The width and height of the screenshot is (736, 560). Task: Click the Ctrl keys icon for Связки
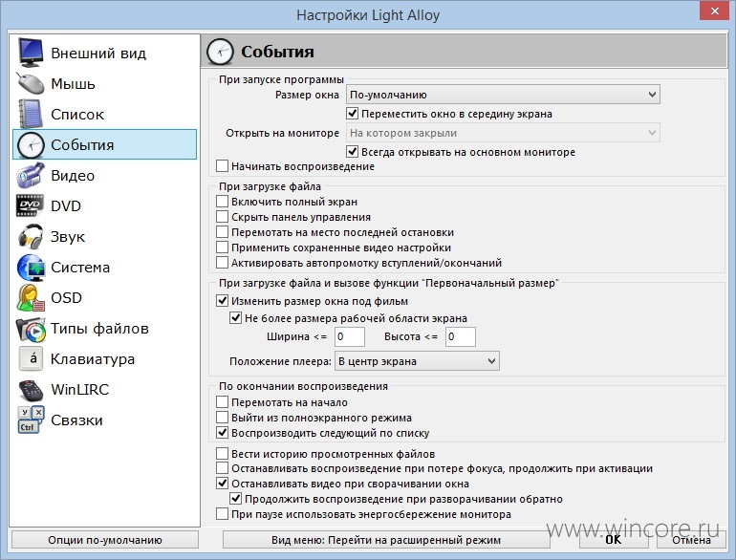(x=31, y=420)
